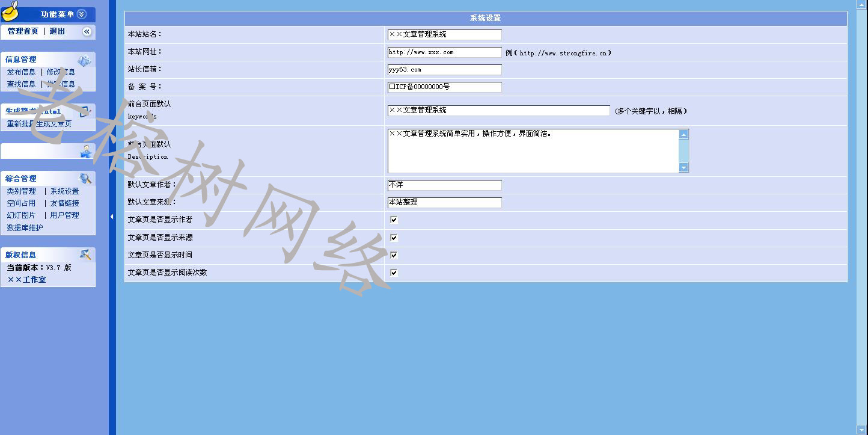This screenshot has height=435, width=868.
Task: Collapse sidebar using the divider arrow
Action: [112, 217]
